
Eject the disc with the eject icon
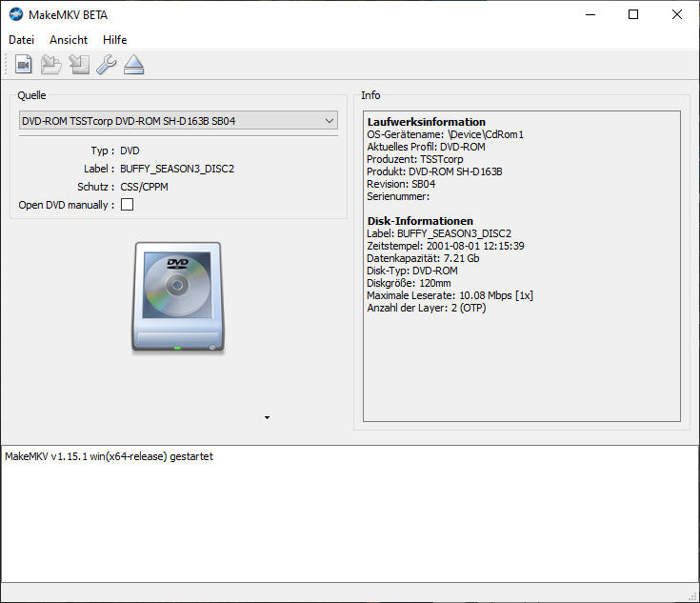coord(133,65)
